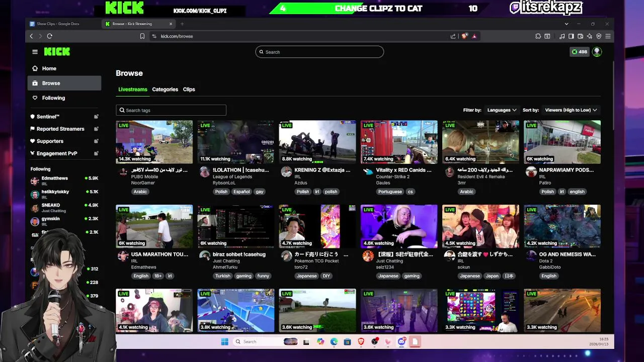644x362 pixels.
Task: Click the 18+ tag under Edmatthews
Action: 158,276
